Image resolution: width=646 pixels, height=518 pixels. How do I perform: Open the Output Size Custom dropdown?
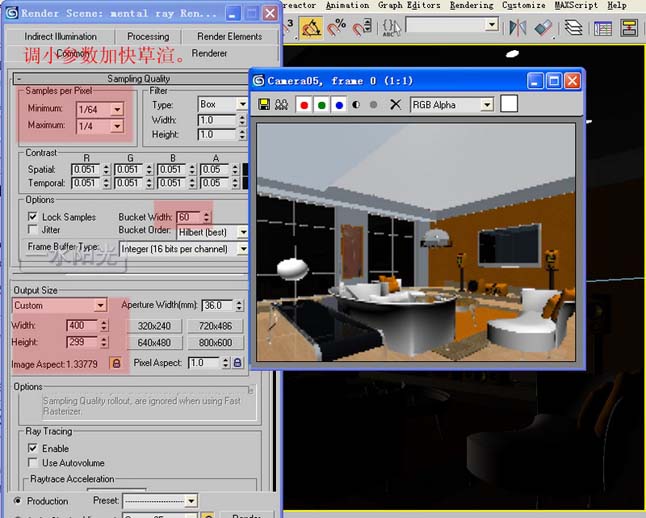100,305
